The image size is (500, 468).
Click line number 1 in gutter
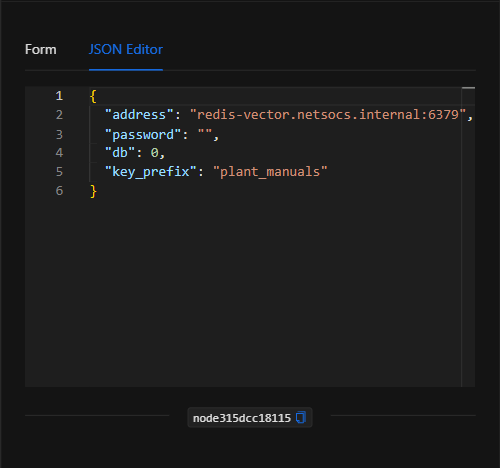(x=59, y=96)
